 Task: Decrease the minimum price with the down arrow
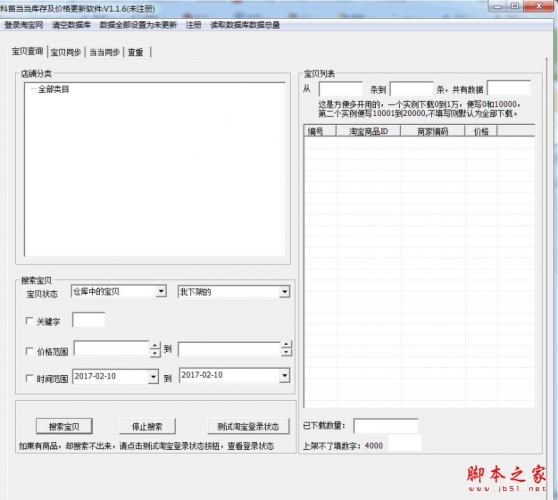tap(155, 353)
